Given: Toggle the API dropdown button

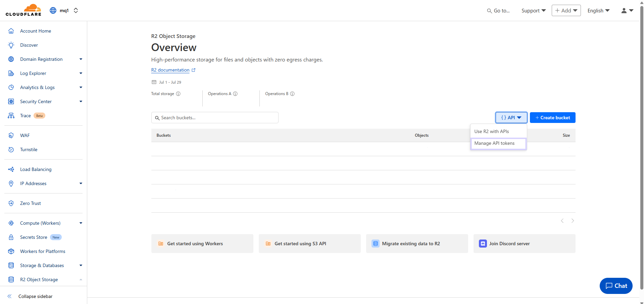Looking at the screenshot, I should [511, 118].
